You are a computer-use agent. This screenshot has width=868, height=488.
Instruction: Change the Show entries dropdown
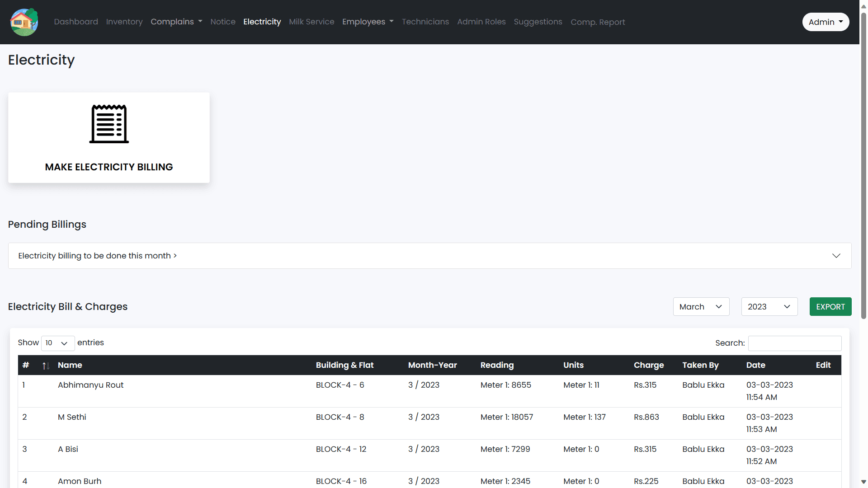[x=57, y=343]
